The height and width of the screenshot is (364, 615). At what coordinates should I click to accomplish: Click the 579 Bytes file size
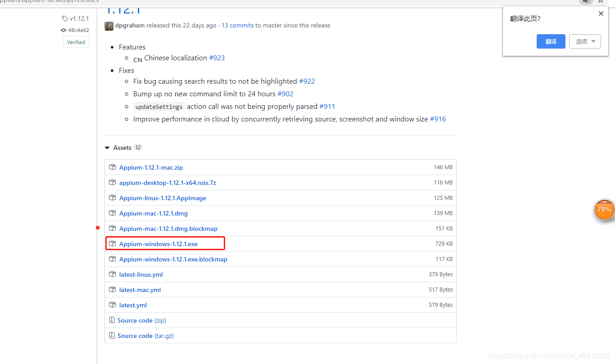[x=441, y=305]
